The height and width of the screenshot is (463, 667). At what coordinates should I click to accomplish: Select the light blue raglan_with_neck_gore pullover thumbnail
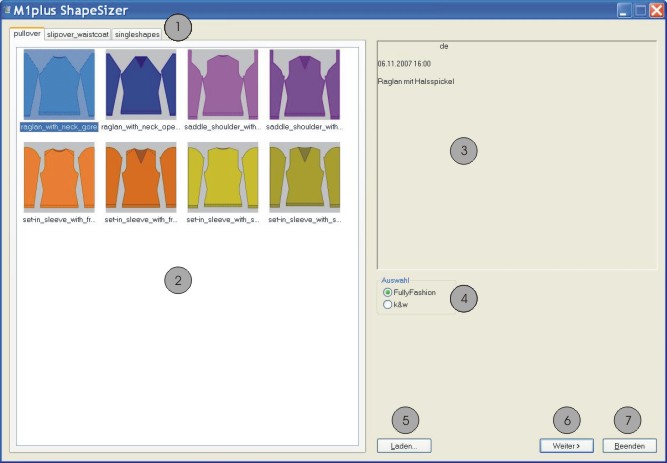[x=59, y=85]
